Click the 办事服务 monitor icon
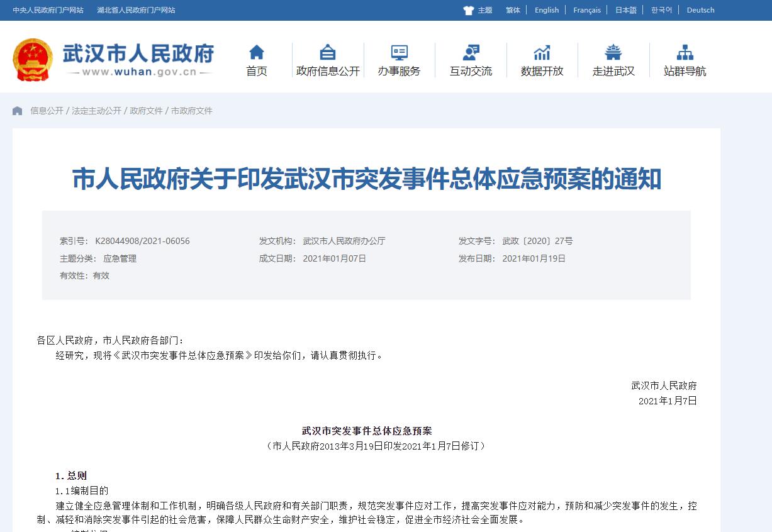The width and height of the screenshot is (772, 532). pyautogui.click(x=399, y=52)
